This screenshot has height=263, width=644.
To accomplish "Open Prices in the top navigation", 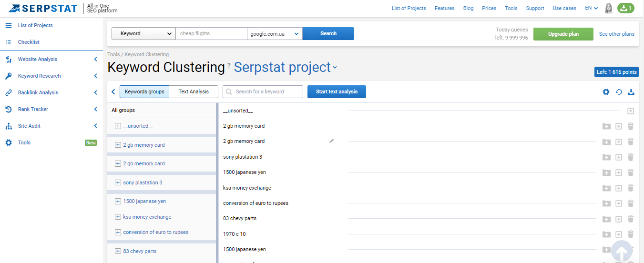I will click(489, 8).
